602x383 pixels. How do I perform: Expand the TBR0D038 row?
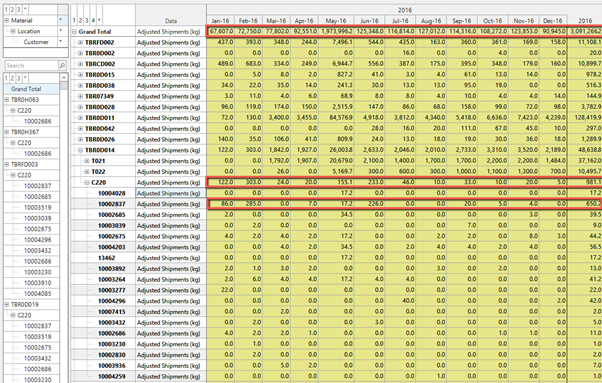(81, 85)
